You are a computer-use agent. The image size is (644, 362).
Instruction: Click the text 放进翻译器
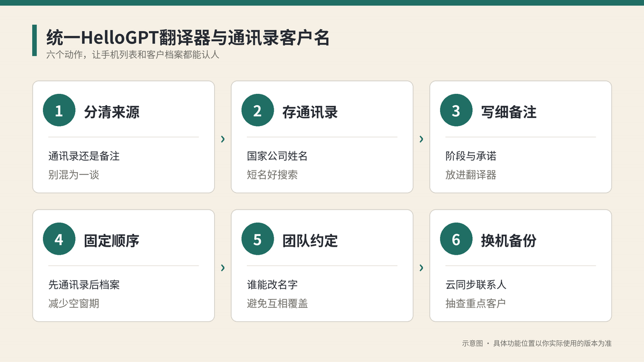point(471,175)
